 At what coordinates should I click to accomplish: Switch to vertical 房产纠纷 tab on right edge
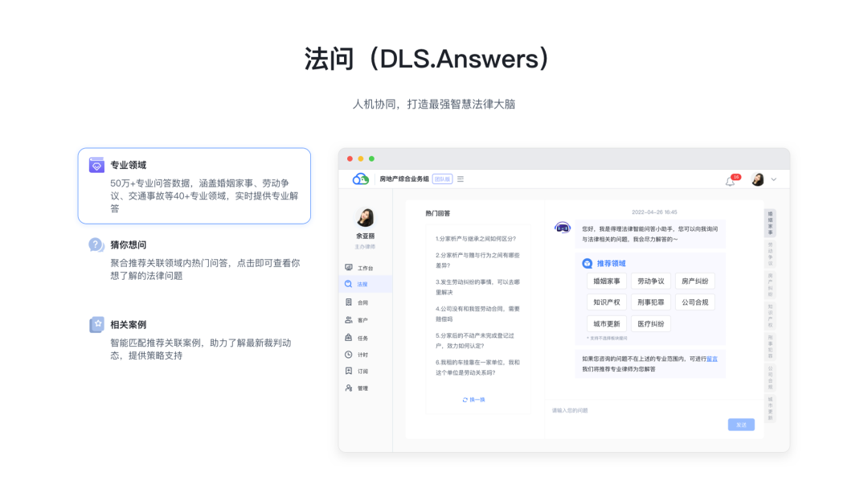770,285
